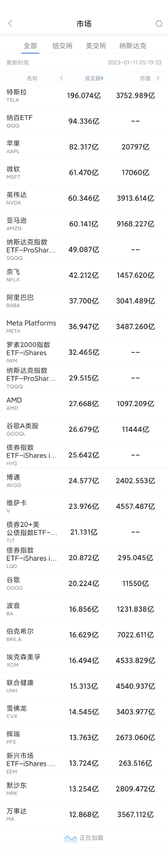Toggle sort arrows on 成交额 column
Viewport: 168px width, 868px height.
102,78
